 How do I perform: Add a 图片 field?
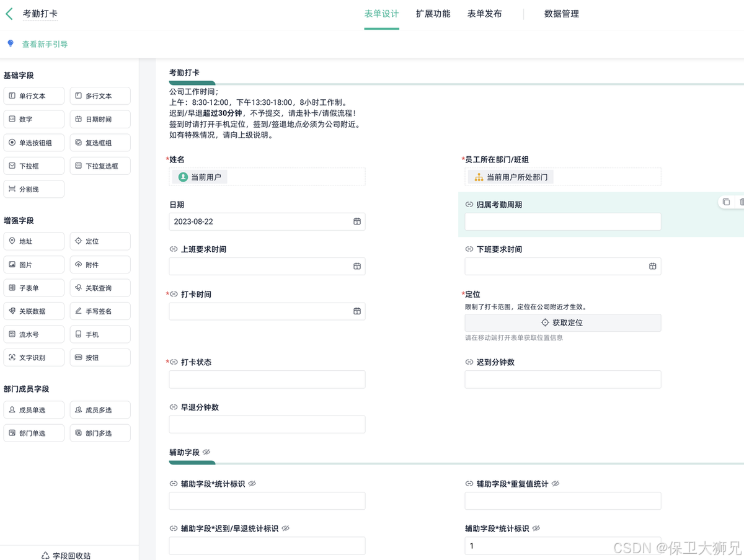(x=34, y=265)
